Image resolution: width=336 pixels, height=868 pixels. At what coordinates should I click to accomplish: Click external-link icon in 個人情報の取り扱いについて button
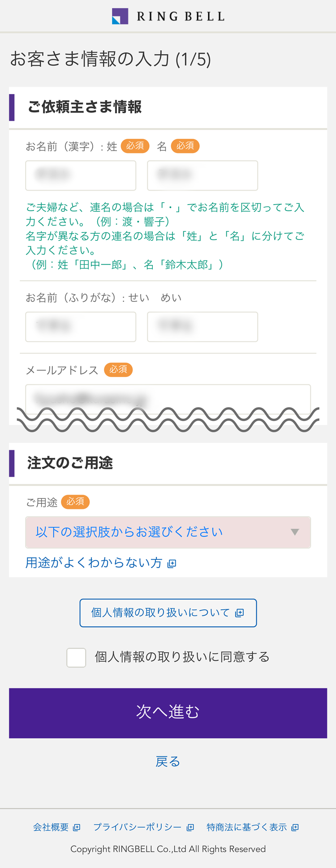click(x=240, y=613)
